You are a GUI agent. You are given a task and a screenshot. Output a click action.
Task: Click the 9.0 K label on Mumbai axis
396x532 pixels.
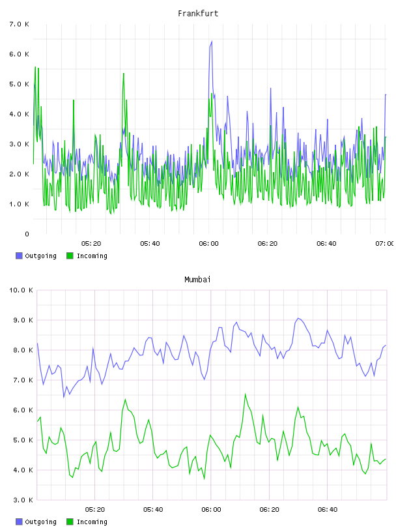coord(23,320)
